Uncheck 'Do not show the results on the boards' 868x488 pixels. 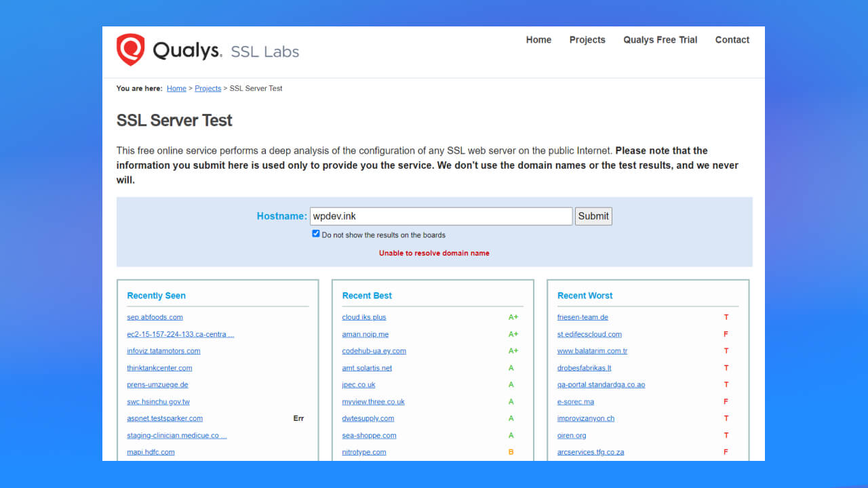point(316,234)
